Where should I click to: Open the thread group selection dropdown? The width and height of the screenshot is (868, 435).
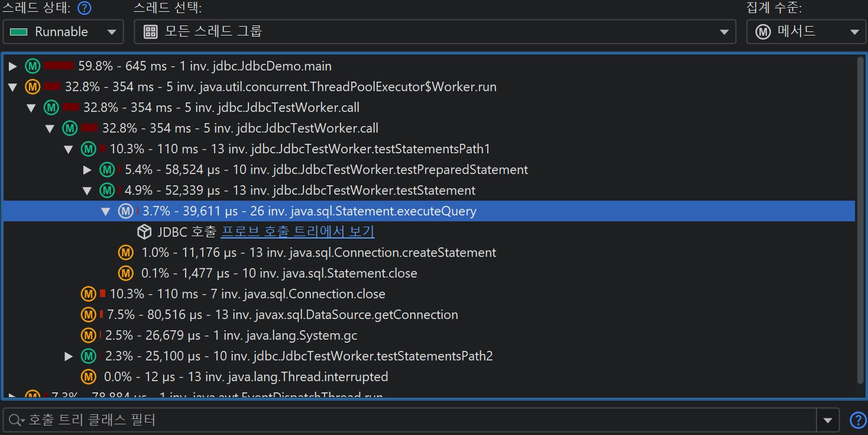pos(435,32)
